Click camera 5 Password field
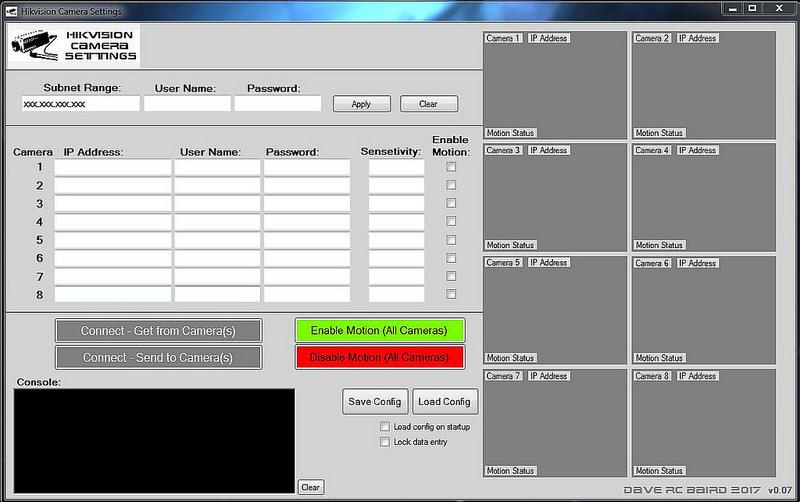 coord(307,240)
